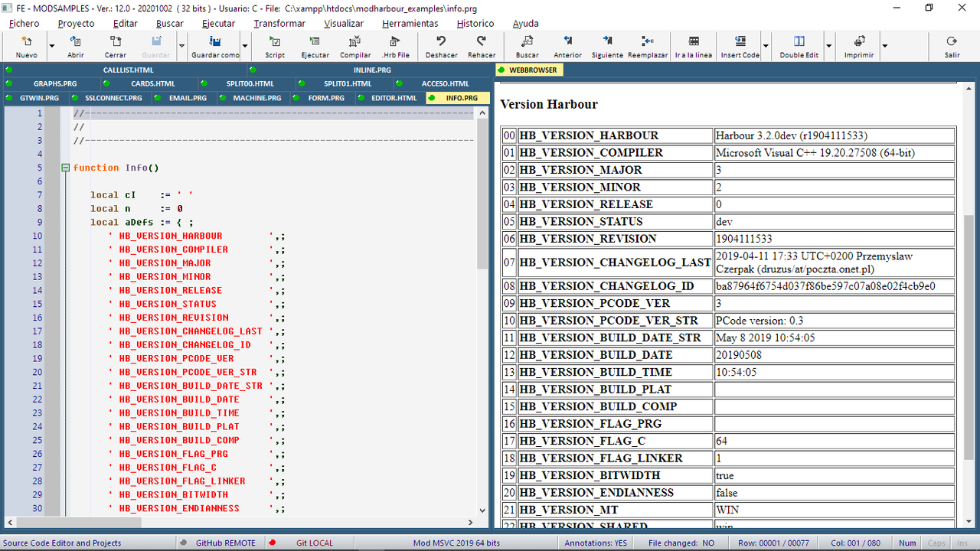Expand dropdown arrow next to Nuevo
This screenshot has height=551, width=980.
(52, 46)
